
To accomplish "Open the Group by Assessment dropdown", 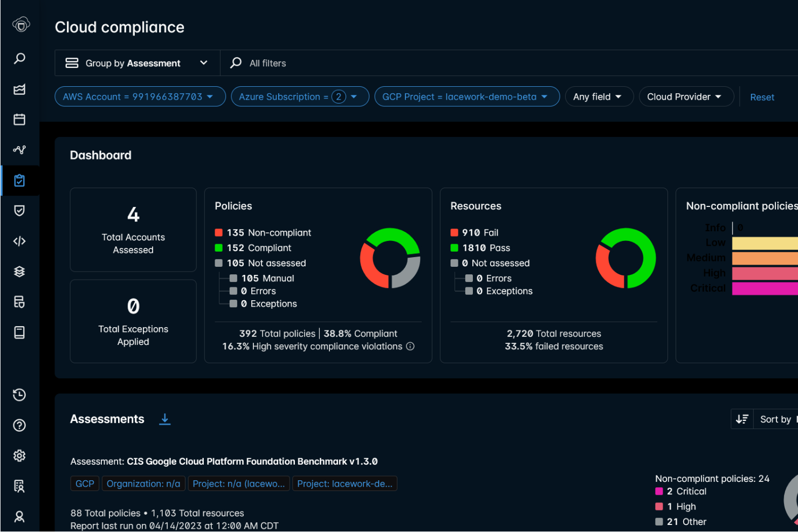I will click(137, 63).
